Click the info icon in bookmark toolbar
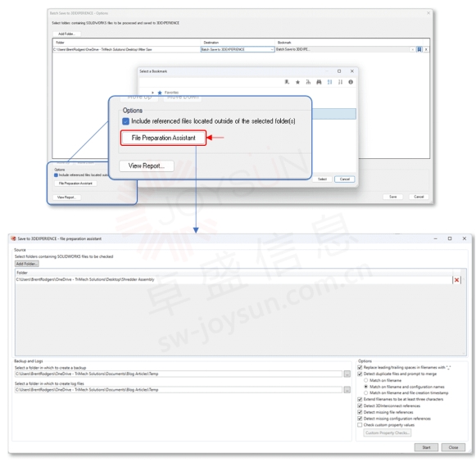This screenshot has width=476, height=462. click(x=351, y=82)
